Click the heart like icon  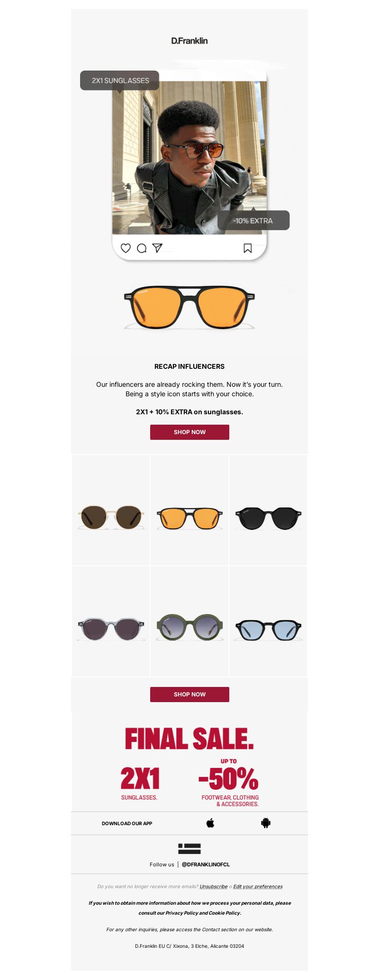point(126,248)
